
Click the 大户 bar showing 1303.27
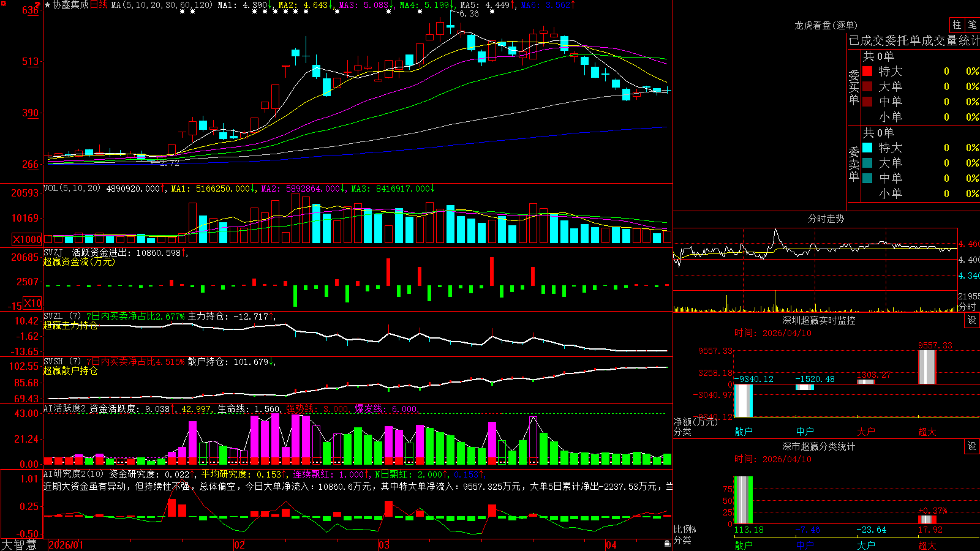tap(866, 382)
